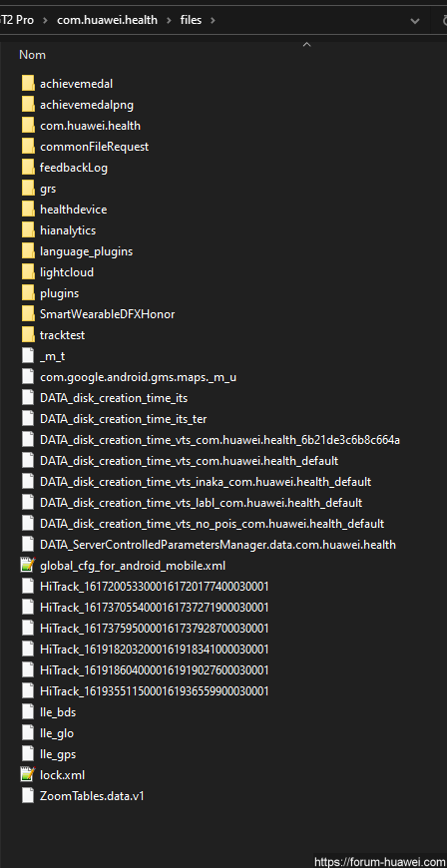Select the files breadcrumb segment
447x868 pixels.
tap(191, 20)
